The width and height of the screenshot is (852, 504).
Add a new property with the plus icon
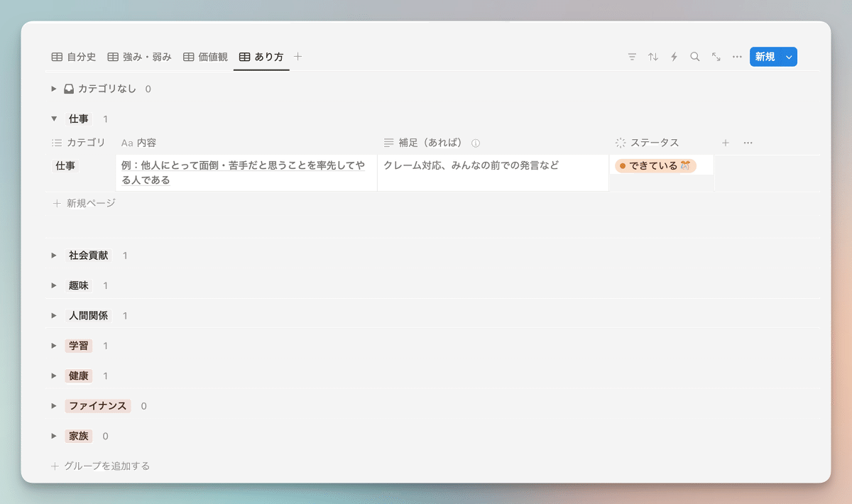click(x=726, y=142)
